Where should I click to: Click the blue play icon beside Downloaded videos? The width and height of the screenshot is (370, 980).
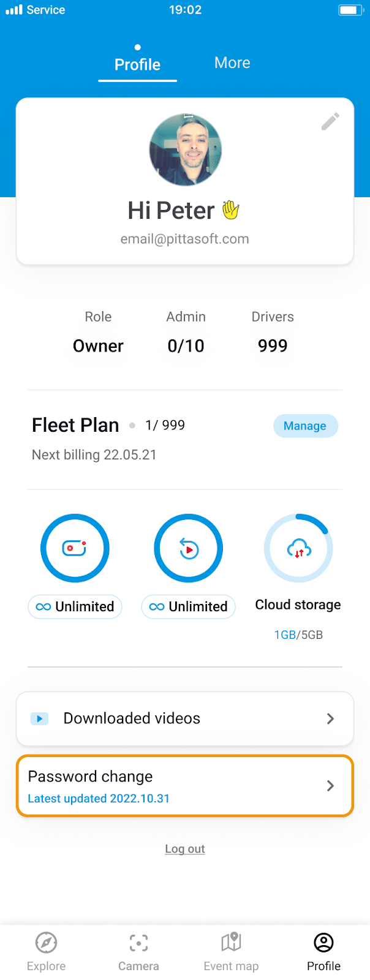tap(40, 718)
